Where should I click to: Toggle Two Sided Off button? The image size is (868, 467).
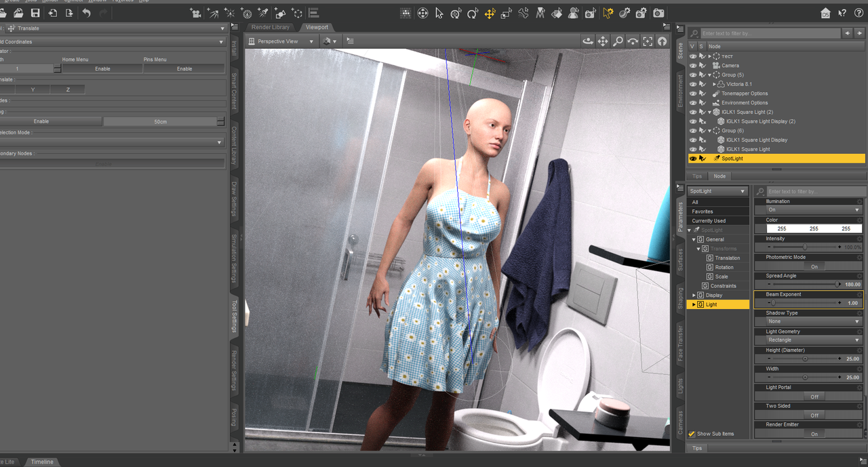point(814,415)
